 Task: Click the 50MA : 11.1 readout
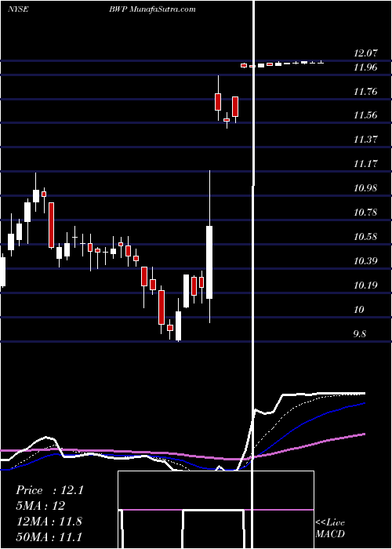click(49, 536)
